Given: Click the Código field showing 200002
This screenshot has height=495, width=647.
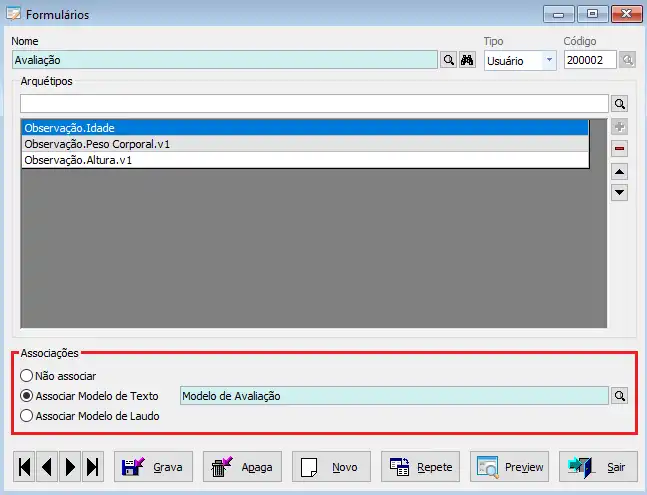Looking at the screenshot, I should click(x=590, y=60).
